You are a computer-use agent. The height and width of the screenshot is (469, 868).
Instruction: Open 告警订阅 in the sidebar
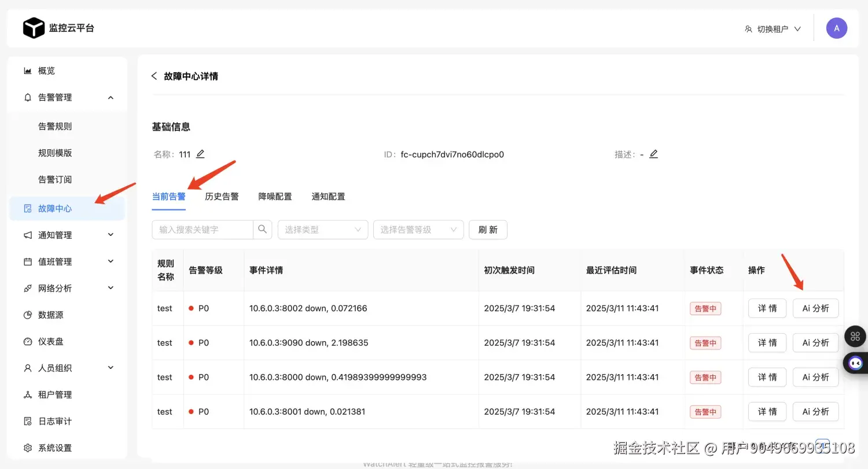click(55, 179)
